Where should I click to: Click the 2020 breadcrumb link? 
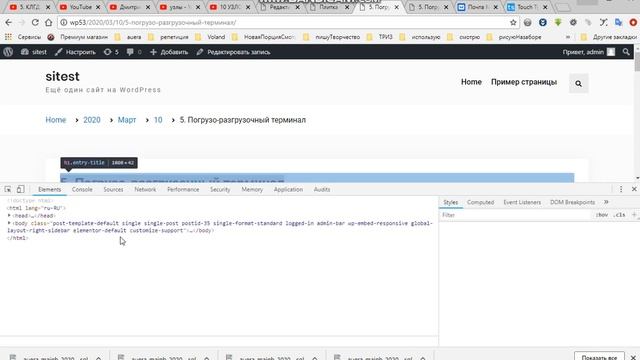92,120
